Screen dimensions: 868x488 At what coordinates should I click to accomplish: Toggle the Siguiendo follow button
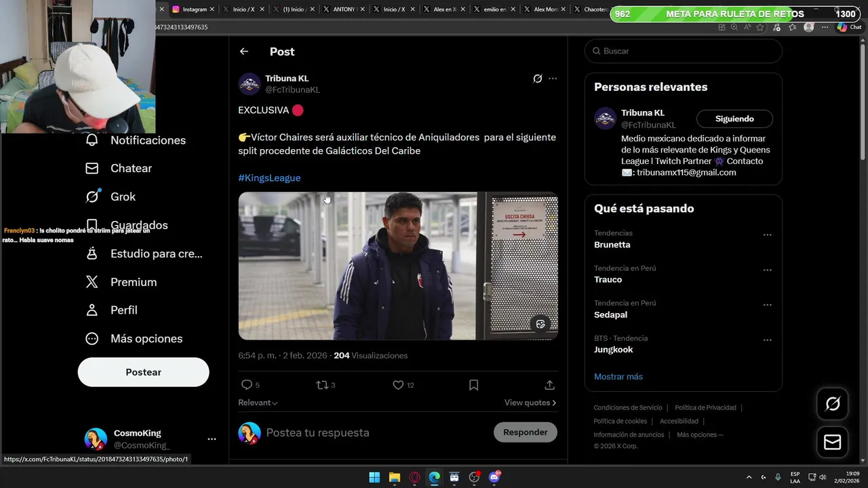pos(734,119)
